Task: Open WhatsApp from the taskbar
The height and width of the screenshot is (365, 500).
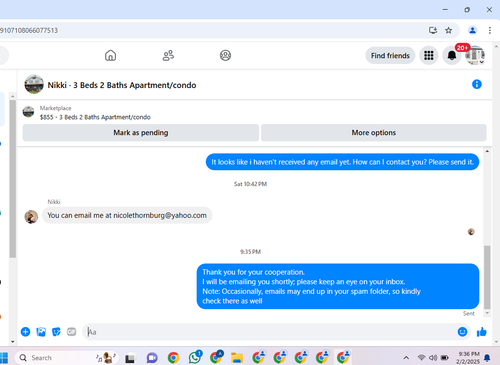Action: 195,357
